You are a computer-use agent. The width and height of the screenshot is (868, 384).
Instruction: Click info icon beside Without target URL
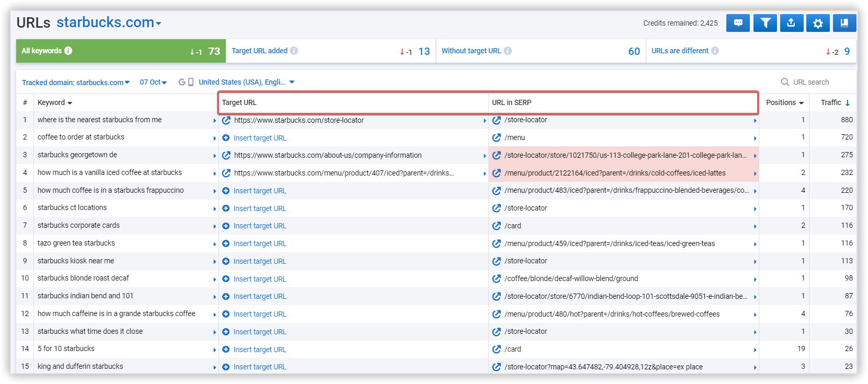pyautogui.click(x=508, y=51)
